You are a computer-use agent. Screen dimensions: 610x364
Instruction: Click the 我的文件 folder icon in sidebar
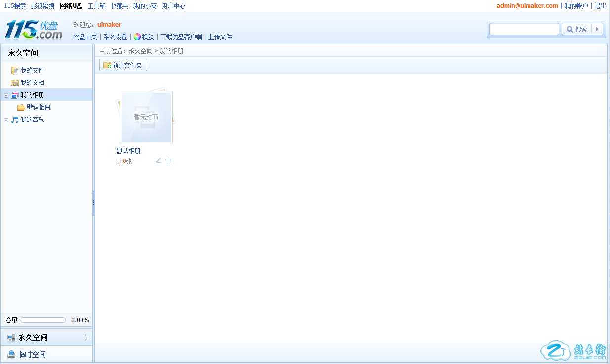(15, 71)
